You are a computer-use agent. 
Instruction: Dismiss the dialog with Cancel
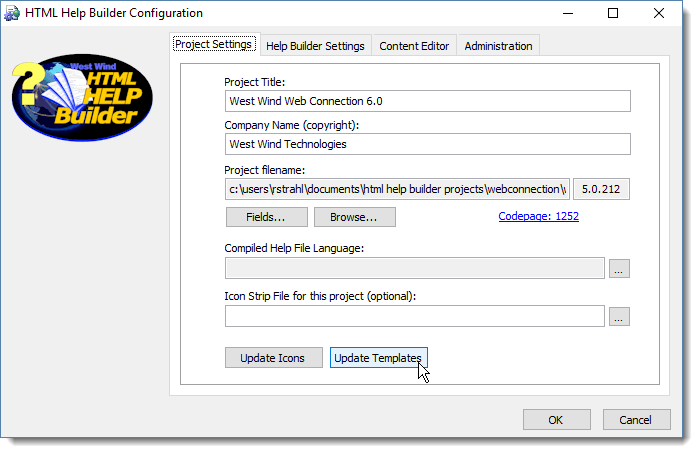[636, 420]
